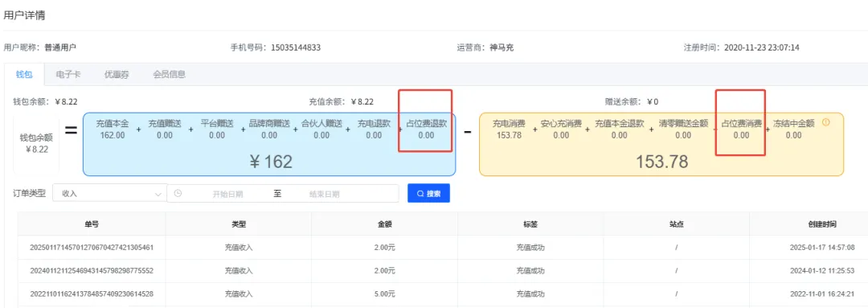Click the 冻结中金额 0.00 item
868x308 pixels.
click(793, 129)
